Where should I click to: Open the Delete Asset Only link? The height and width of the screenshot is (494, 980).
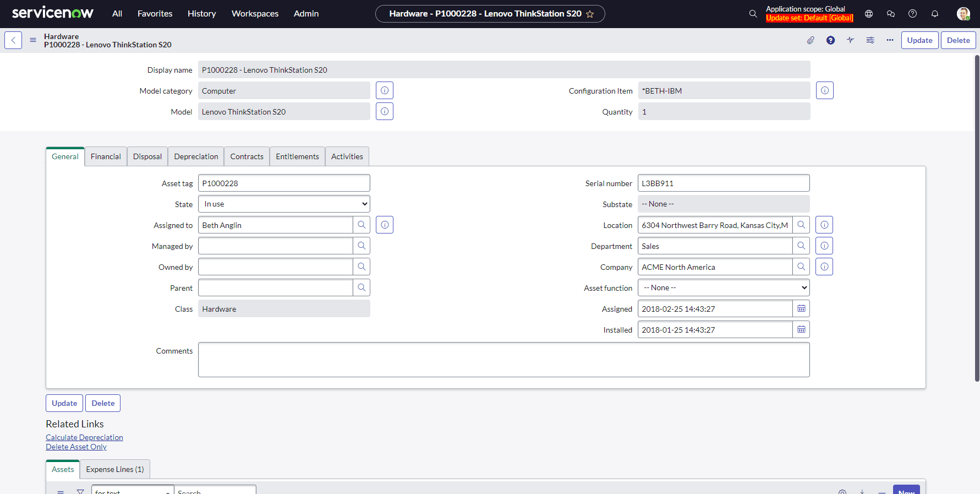[x=76, y=447]
